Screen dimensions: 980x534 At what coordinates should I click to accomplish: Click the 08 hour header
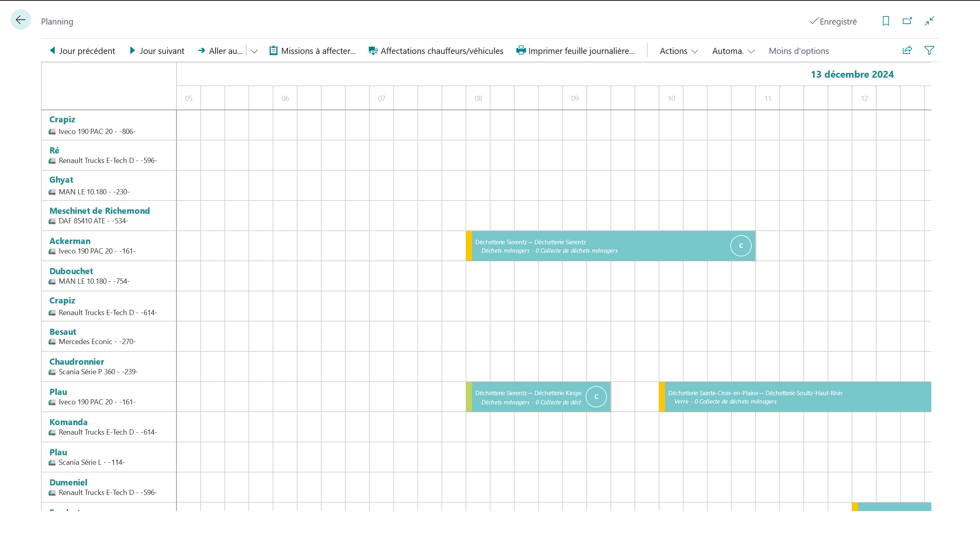pos(478,98)
